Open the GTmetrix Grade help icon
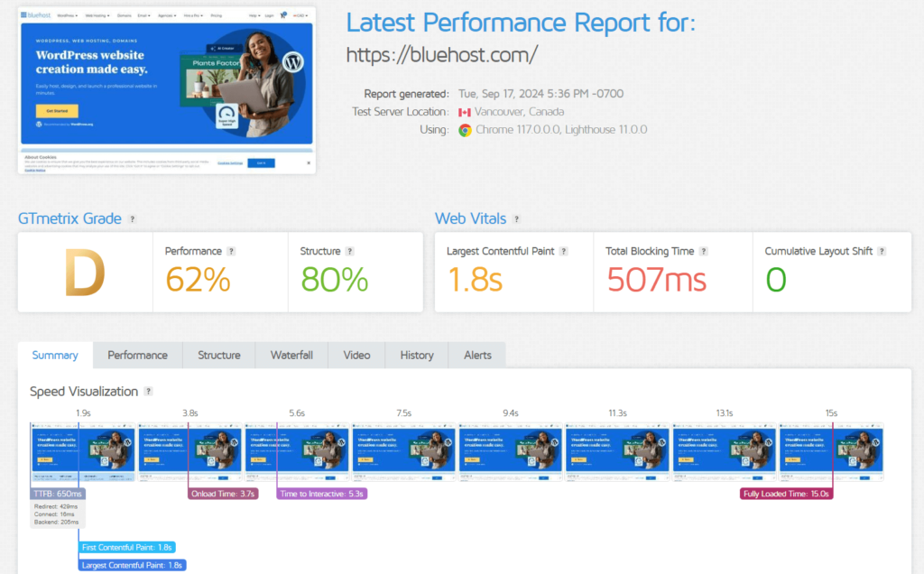This screenshot has width=924, height=574. pyautogui.click(x=133, y=219)
